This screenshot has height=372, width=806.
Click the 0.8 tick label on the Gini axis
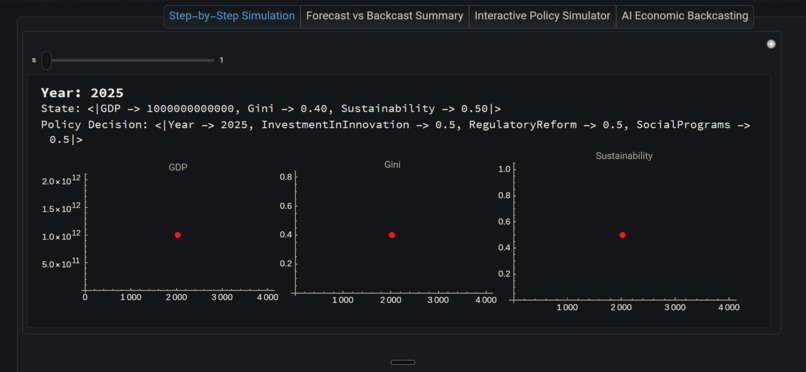tap(285, 177)
